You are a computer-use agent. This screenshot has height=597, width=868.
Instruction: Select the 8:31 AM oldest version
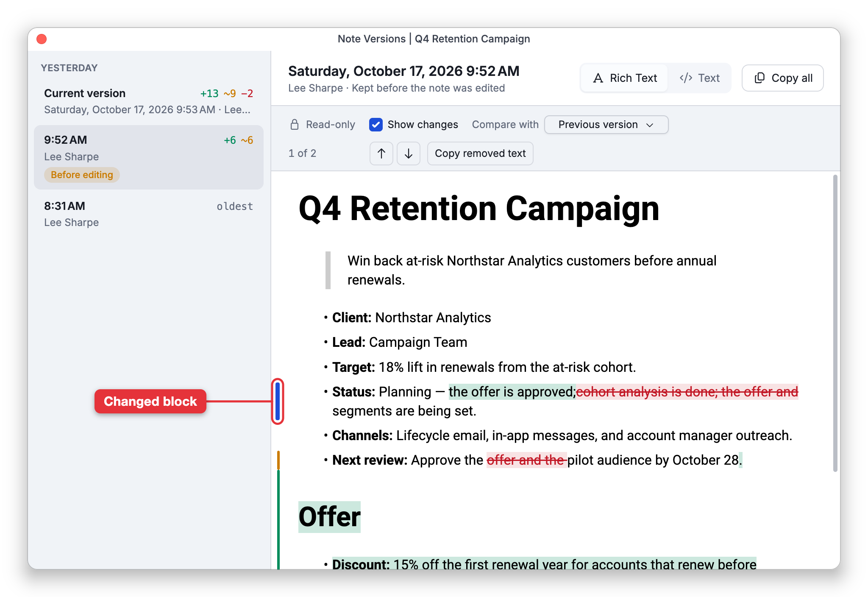point(149,214)
